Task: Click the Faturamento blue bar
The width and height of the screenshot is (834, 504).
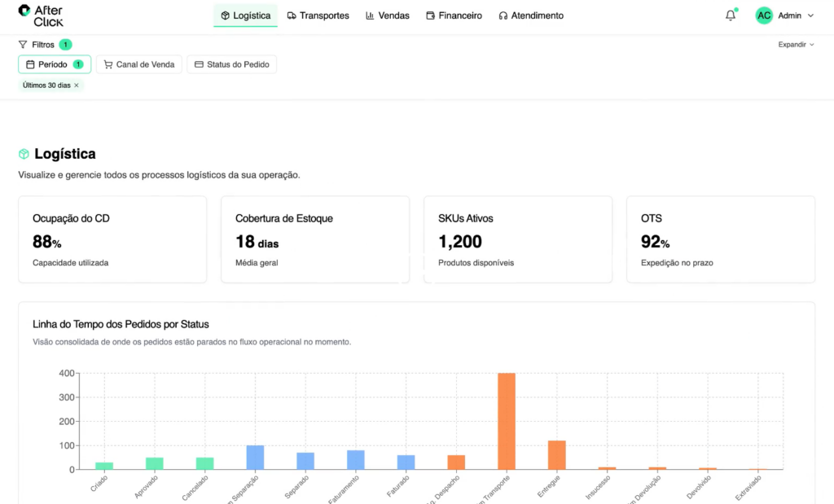Action: (356, 460)
